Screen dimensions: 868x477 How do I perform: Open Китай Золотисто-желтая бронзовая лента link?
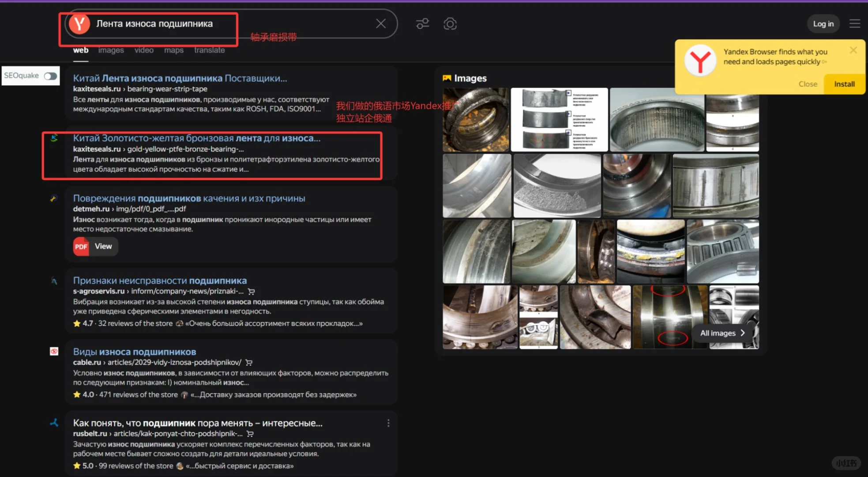[197, 138]
